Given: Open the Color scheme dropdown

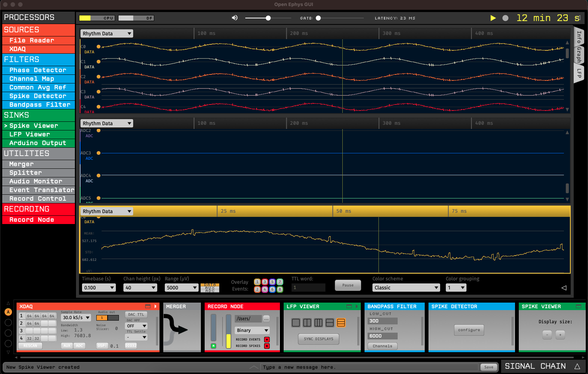Looking at the screenshot, I should tap(406, 288).
